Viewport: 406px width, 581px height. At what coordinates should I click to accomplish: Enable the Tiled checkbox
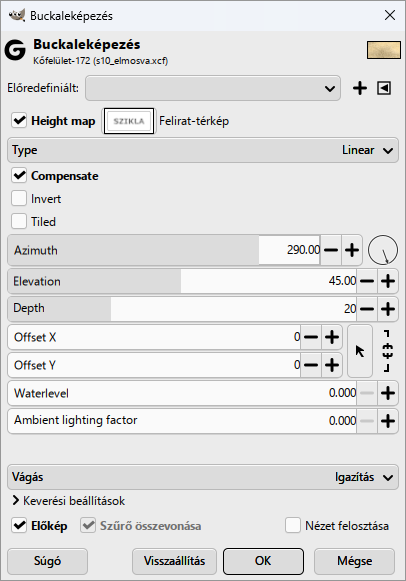[19, 221]
